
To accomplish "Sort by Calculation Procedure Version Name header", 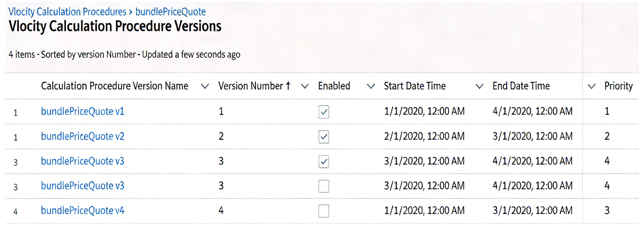I will [x=114, y=86].
